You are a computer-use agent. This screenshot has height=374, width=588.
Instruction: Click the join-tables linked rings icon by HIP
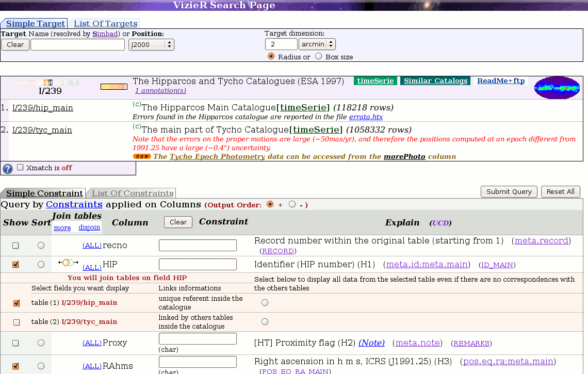[68, 263]
